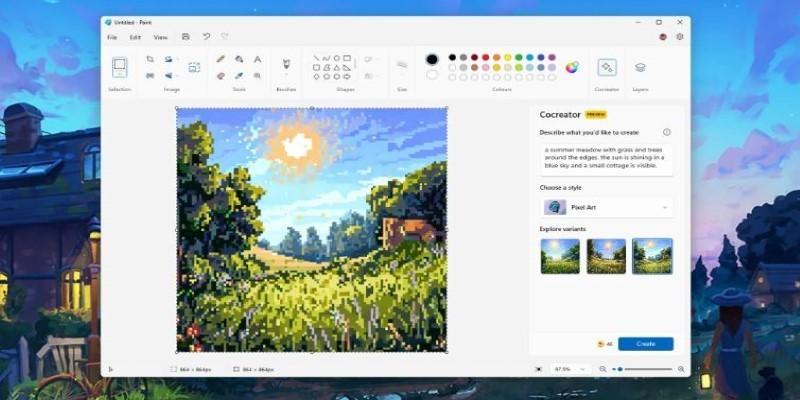Activate the Text tool

(x=257, y=59)
